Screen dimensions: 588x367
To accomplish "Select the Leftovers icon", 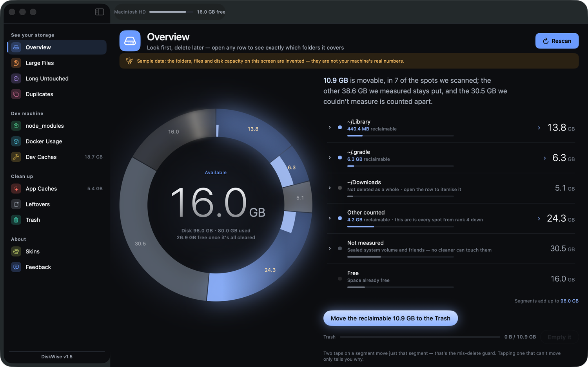I will (x=16, y=204).
